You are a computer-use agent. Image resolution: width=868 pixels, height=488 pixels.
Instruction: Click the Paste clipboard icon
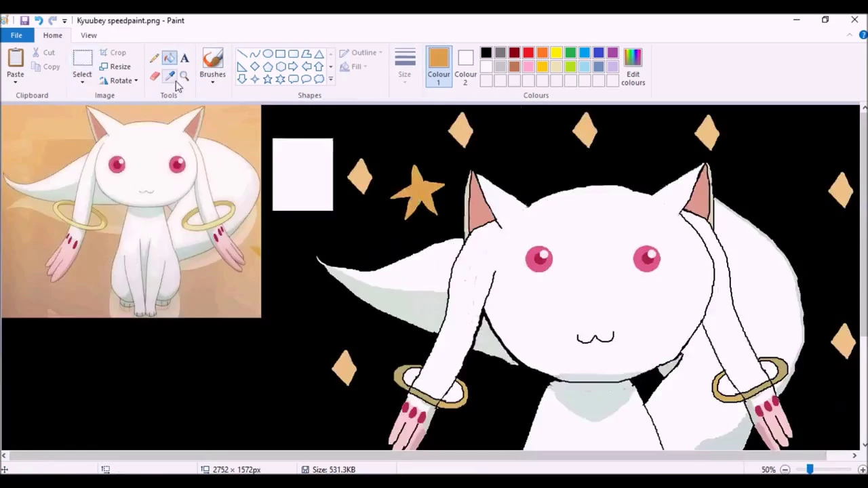tap(16, 58)
